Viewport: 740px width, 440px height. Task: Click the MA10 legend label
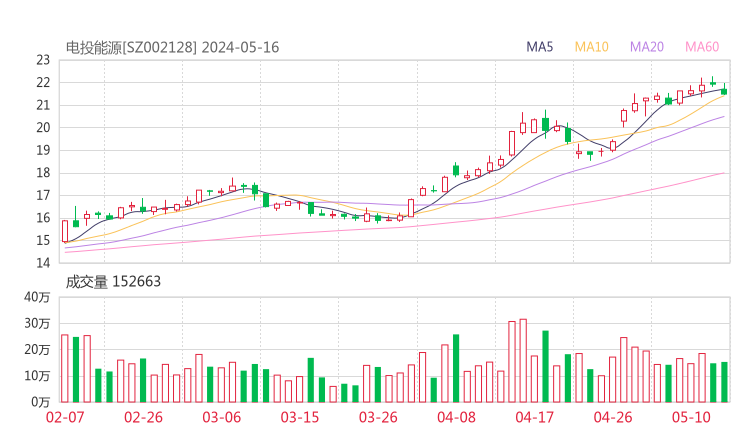[x=591, y=47]
